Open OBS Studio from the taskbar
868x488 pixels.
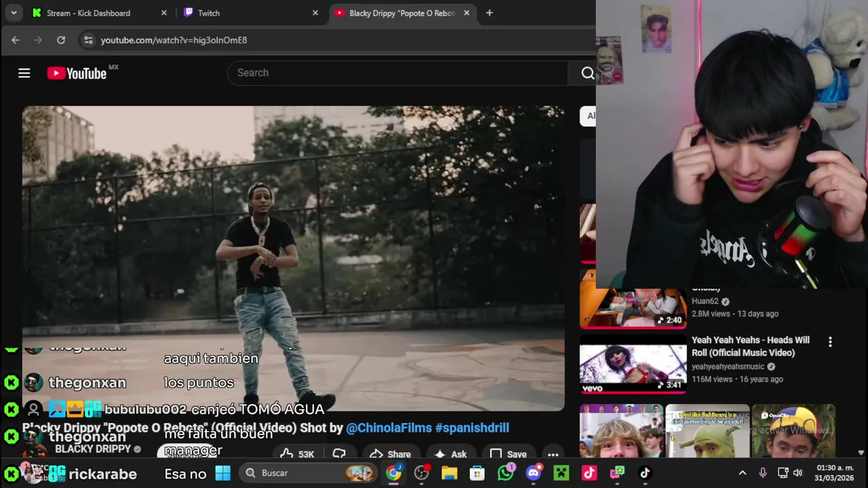pos(422,473)
